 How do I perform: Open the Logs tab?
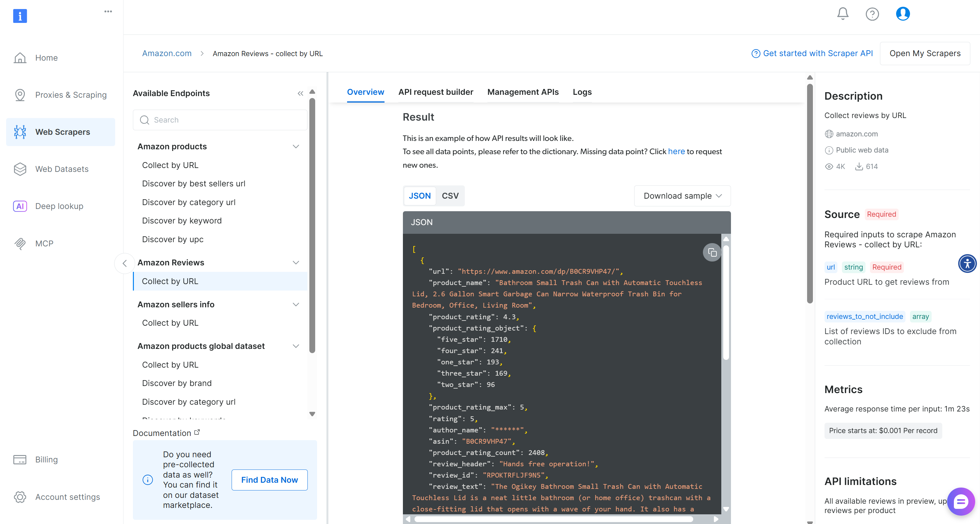pos(582,92)
